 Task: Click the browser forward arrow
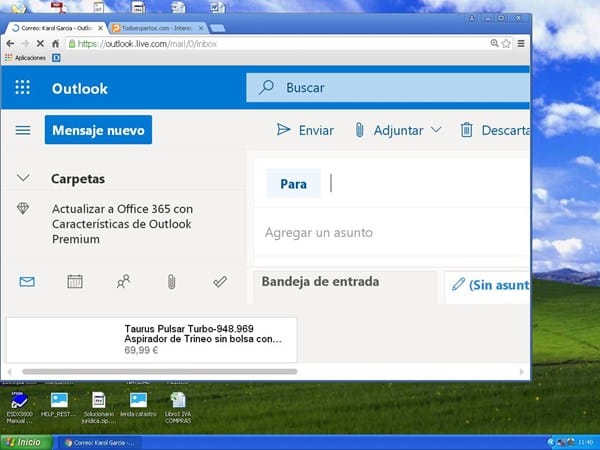[25, 44]
